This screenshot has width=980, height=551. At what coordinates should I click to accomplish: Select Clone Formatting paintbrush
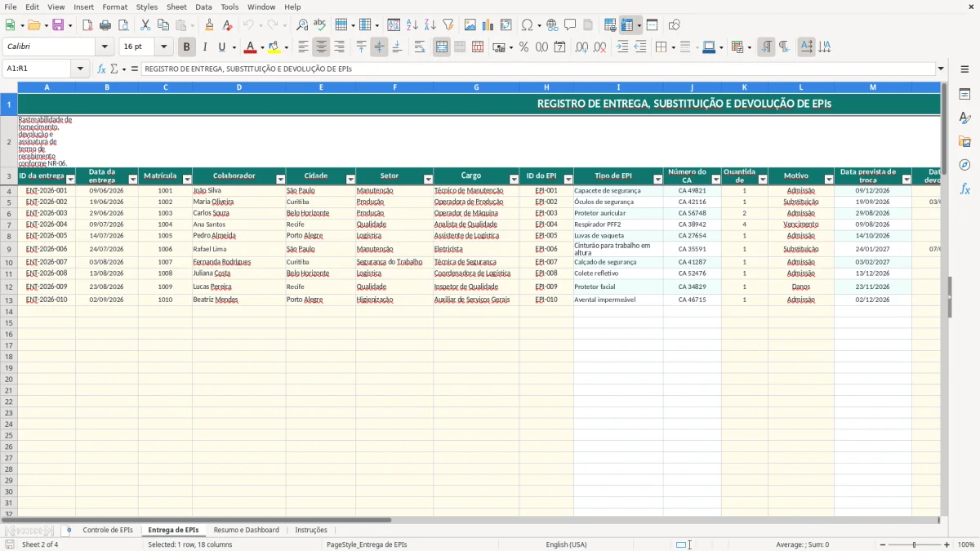click(x=209, y=25)
